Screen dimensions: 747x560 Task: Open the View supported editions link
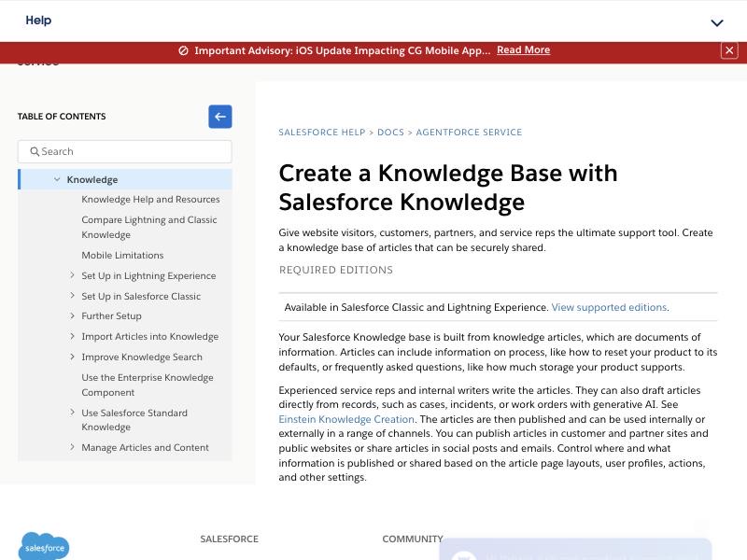[609, 308]
